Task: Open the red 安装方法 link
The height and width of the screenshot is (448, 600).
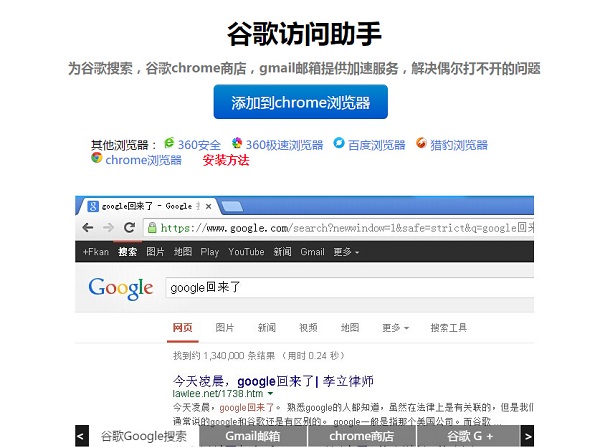Action: click(x=226, y=160)
